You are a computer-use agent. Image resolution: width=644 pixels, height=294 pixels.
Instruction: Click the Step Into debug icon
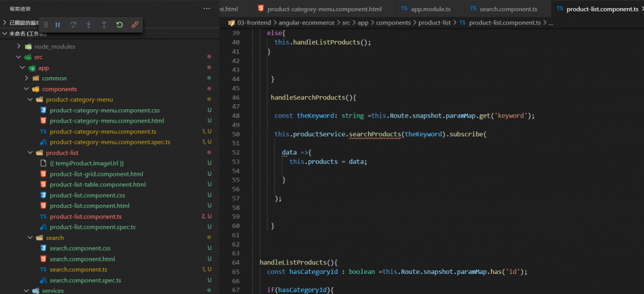(89, 24)
